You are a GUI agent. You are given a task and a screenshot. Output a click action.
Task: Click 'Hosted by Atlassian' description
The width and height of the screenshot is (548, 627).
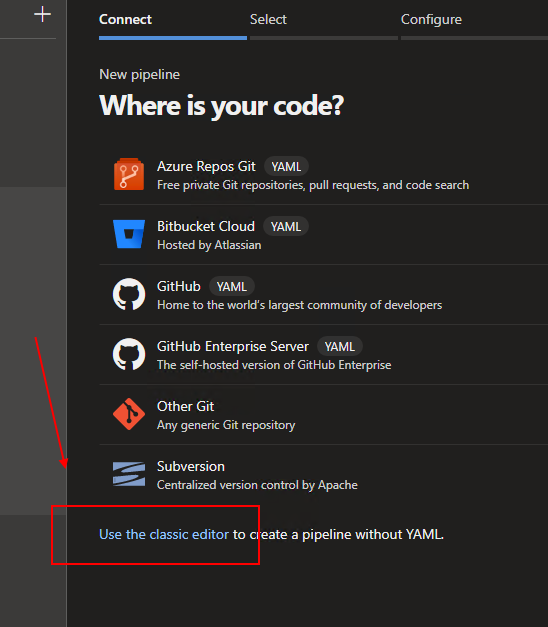click(209, 245)
